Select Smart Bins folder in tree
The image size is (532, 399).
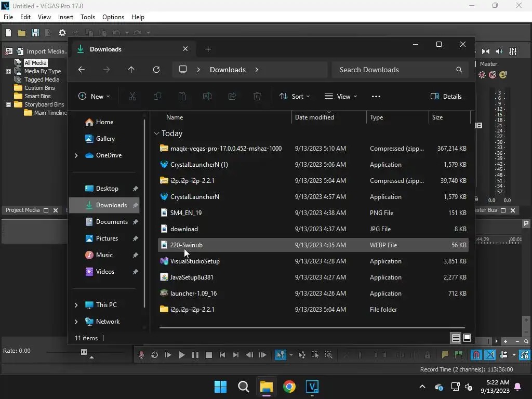[x=37, y=96]
